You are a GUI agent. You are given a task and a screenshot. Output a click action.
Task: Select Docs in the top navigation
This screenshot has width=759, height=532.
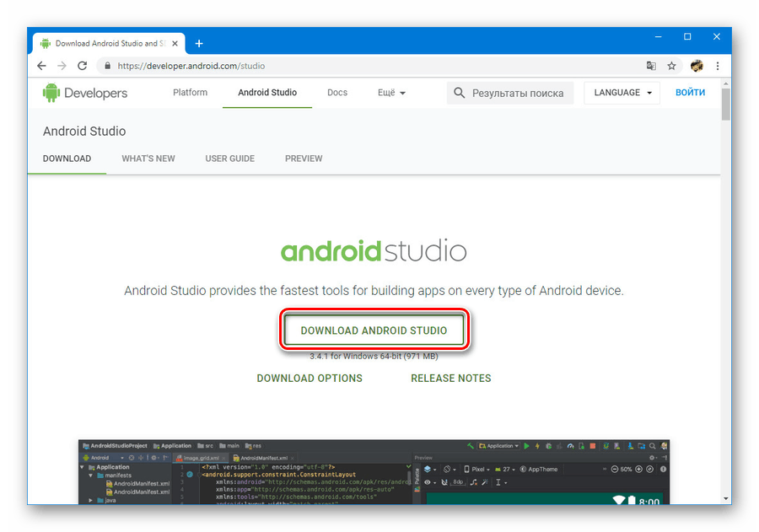(x=336, y=93)
